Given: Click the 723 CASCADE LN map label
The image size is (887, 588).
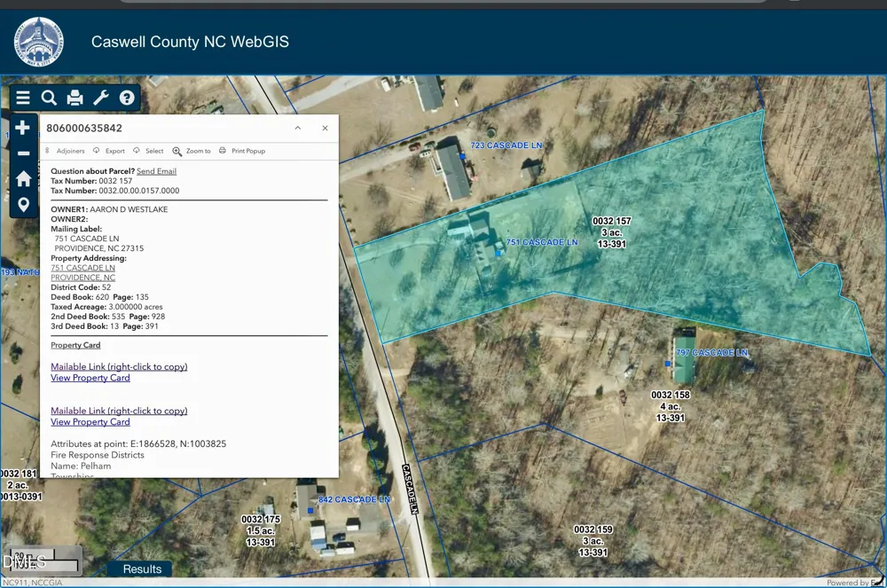Looking at the screenshot, I should coord(506,145).
